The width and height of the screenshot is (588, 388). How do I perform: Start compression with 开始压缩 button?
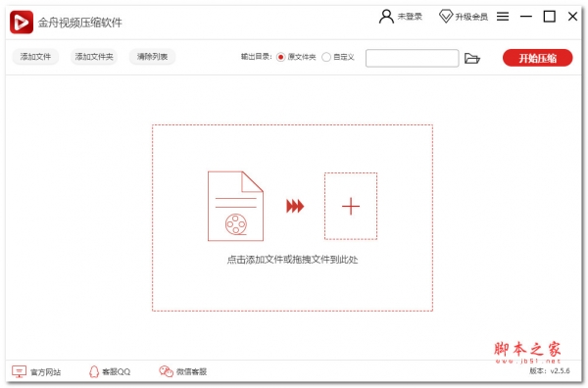[x=537, y=58]
